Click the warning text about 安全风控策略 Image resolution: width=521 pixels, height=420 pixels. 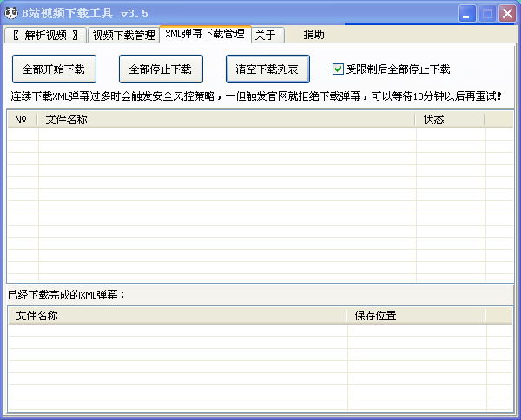[256, 96]
